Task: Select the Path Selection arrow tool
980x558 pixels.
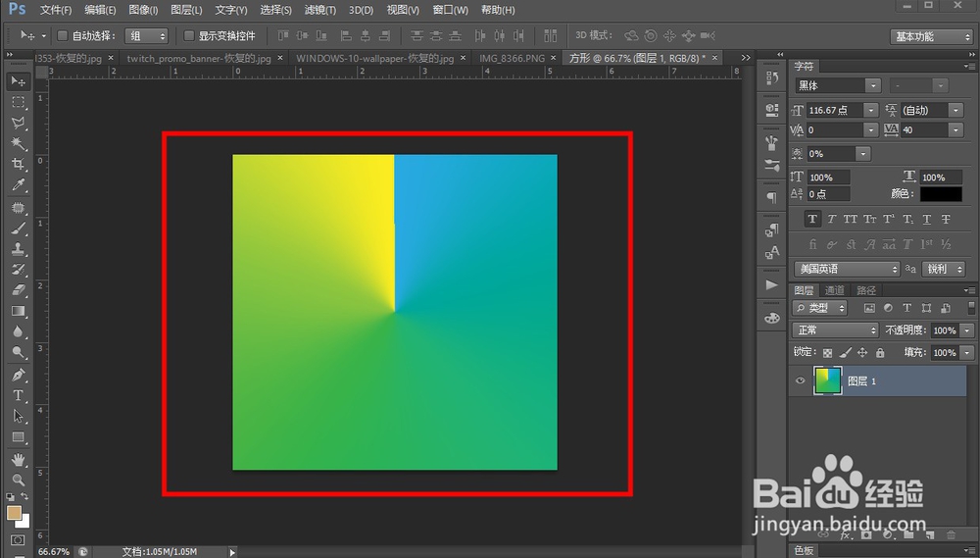Action: pyautogui.click(x=18, y=416)
